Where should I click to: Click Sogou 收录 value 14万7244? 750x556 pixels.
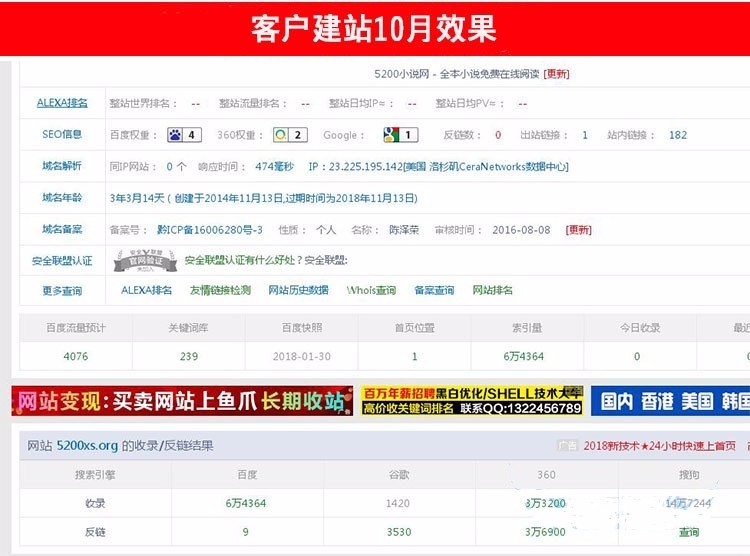(x=688, y=503)
